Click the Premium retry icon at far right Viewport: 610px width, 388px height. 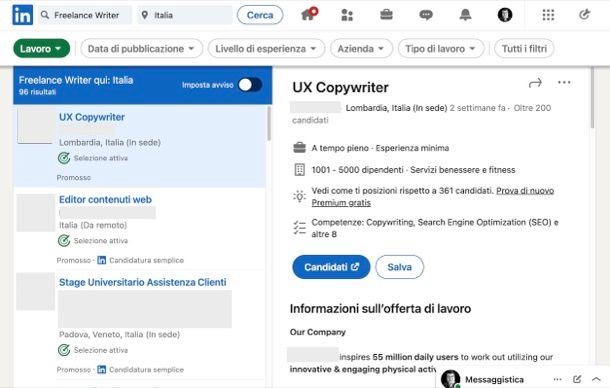tap(584, 15)
